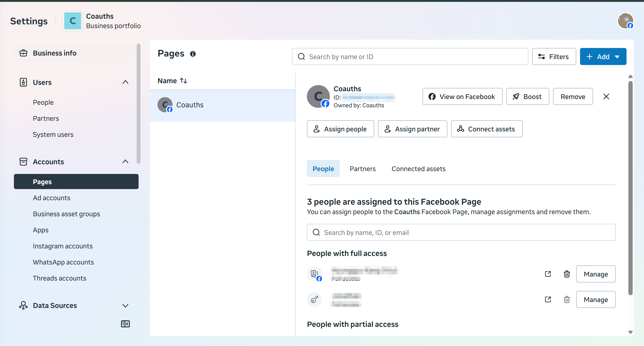
Task: Click Assign people button
Action: click(x=340, y=129)
